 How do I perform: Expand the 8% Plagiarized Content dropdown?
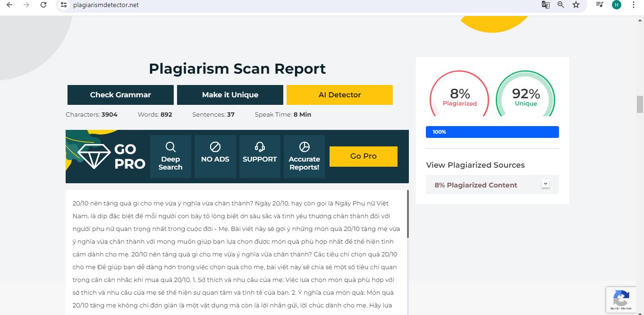tap(545, 184)
